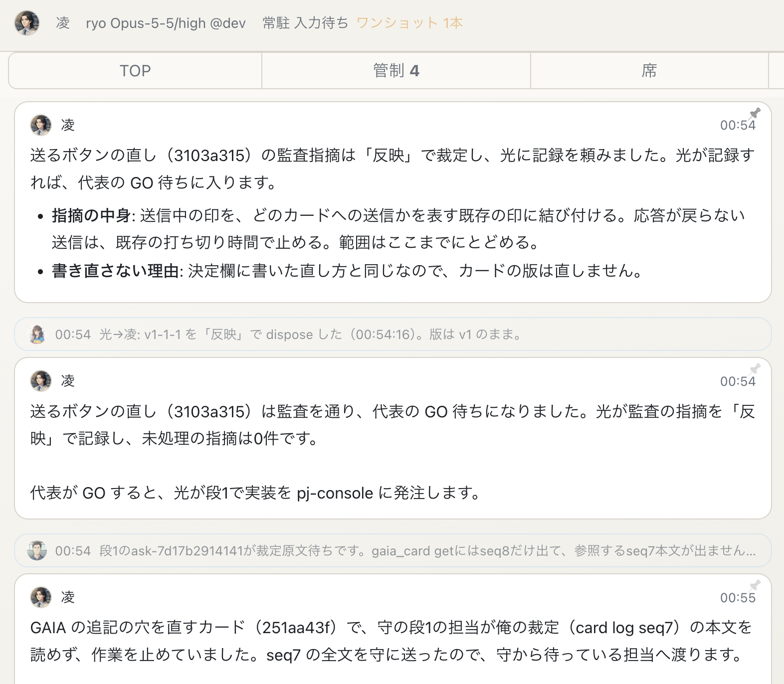The width and height of the screenshot is (784, 684).
Task: Click 光's avatar in the dispose log row
Action: 37,334
